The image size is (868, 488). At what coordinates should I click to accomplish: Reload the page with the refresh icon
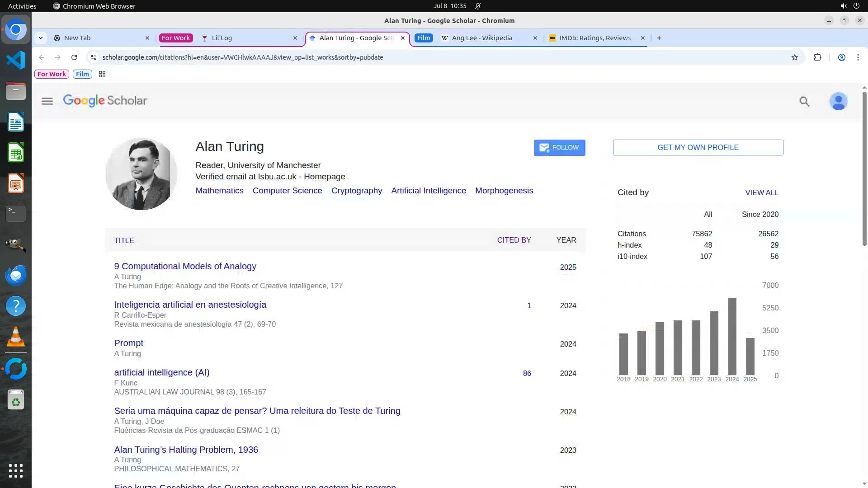pyautogui.click(x=74, y=57)
